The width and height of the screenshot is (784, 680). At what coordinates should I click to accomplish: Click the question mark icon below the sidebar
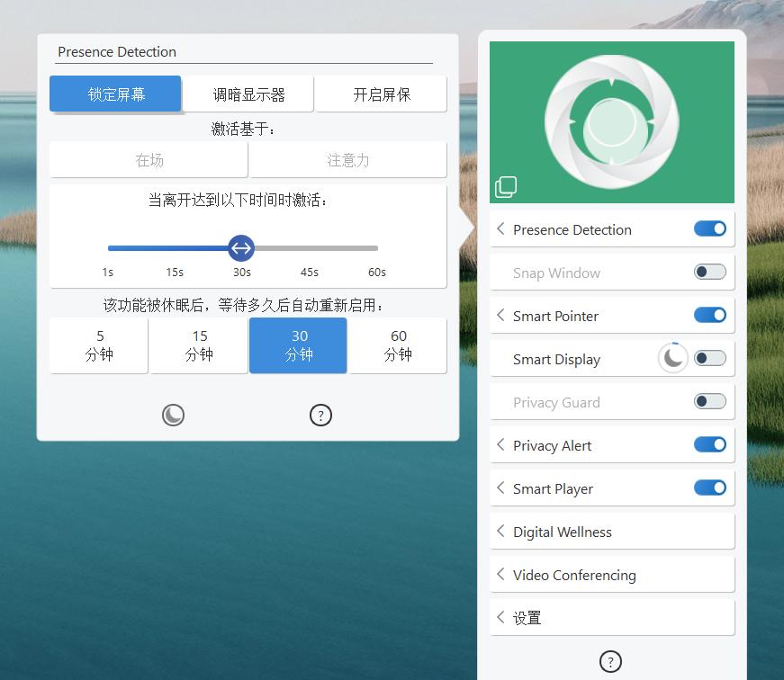[x=610, y=661]
